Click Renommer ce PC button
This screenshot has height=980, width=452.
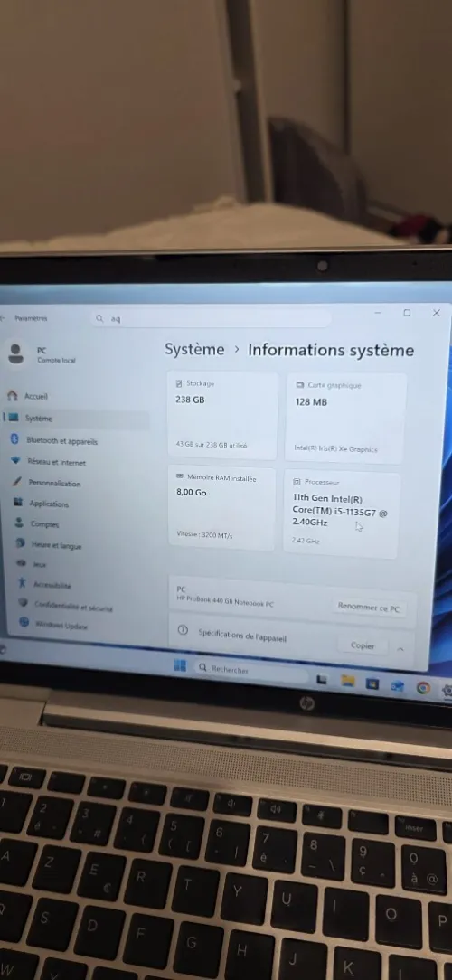pyautogui.click(x=368, y=608)
